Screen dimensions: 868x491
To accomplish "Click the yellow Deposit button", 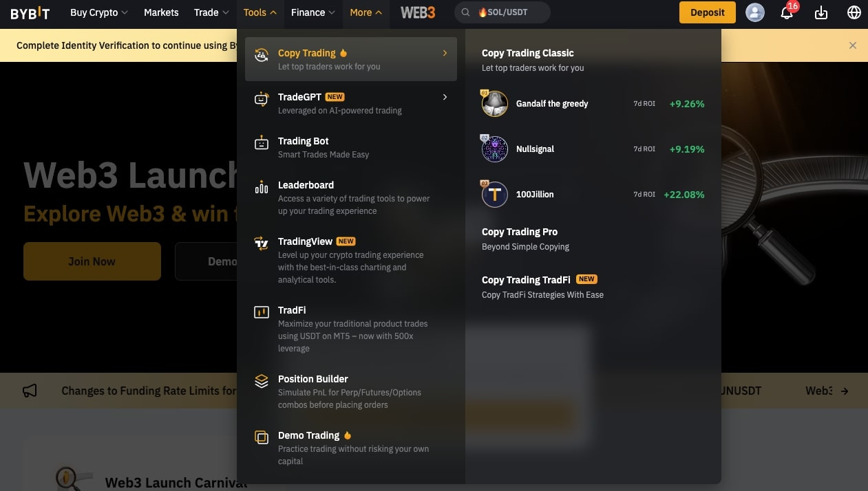I will [x=708, y=12].
